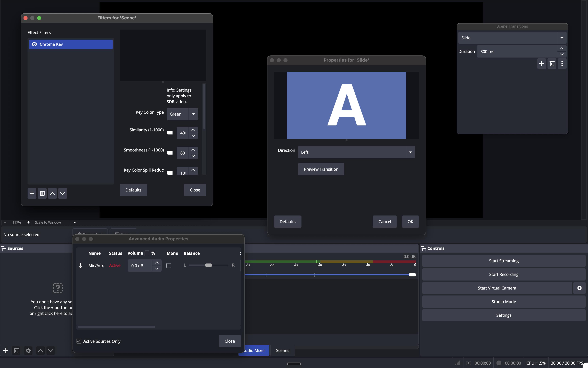588x368 pixels.
Task: Enable Studio Mode
Action: pyautogui.click(x=504, y=302)
